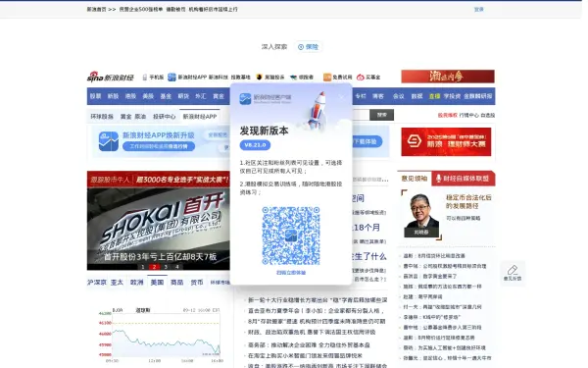Click the 登录 login link at top right
Viewport: 588px width, 368px height.
tap(479, 10)
